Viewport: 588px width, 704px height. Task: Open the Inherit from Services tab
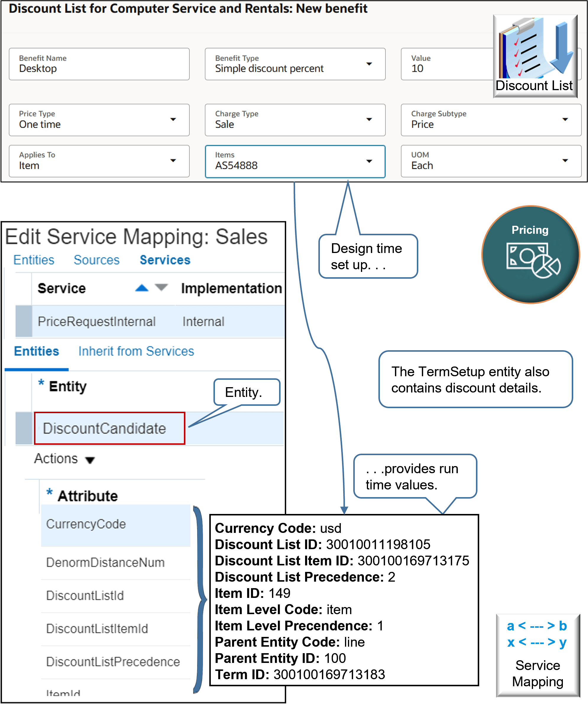pyautogui.click(x=136, y=351)
